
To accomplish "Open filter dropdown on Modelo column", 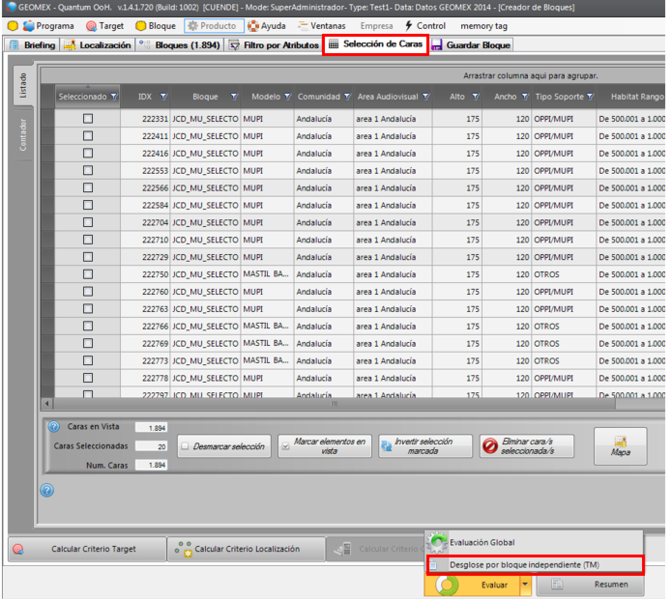I will pos(286,97).
